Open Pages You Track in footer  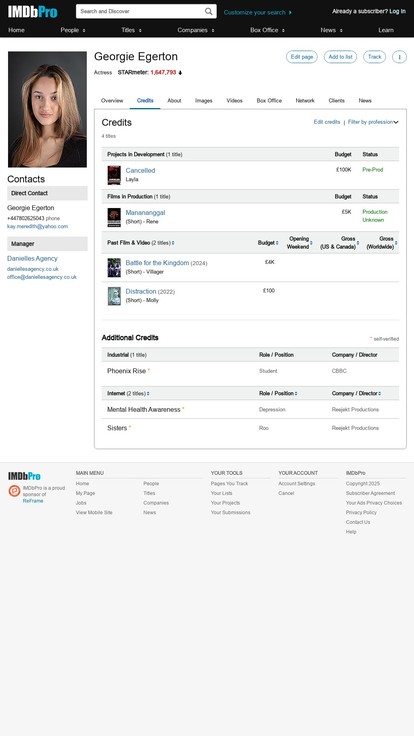pos(230,483)
